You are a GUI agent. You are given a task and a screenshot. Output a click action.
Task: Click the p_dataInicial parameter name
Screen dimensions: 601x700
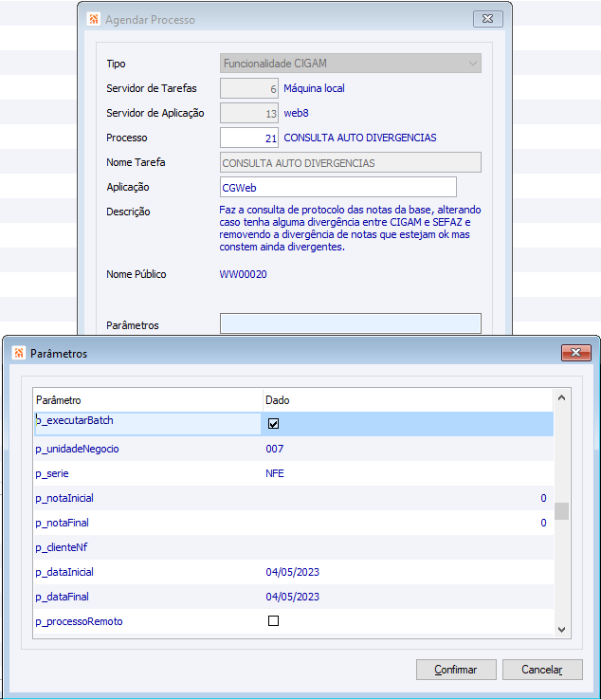pos(64,572)
